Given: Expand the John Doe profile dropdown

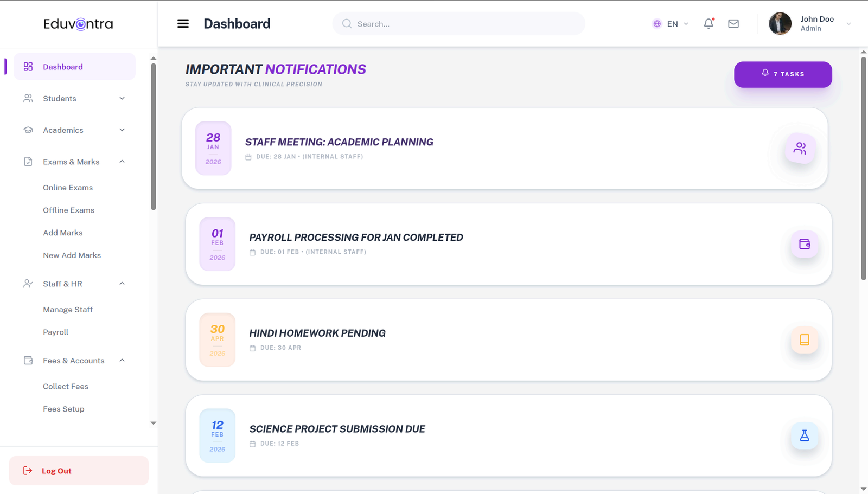Looking at the screenshot, I should coord(850,24).
